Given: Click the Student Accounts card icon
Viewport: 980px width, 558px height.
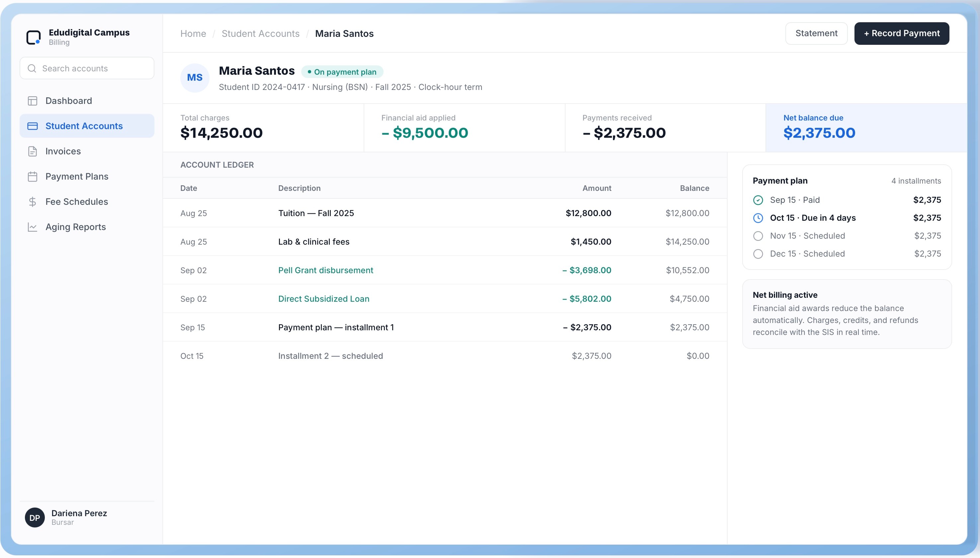Looking at the screenshot, I should point(33,126).
